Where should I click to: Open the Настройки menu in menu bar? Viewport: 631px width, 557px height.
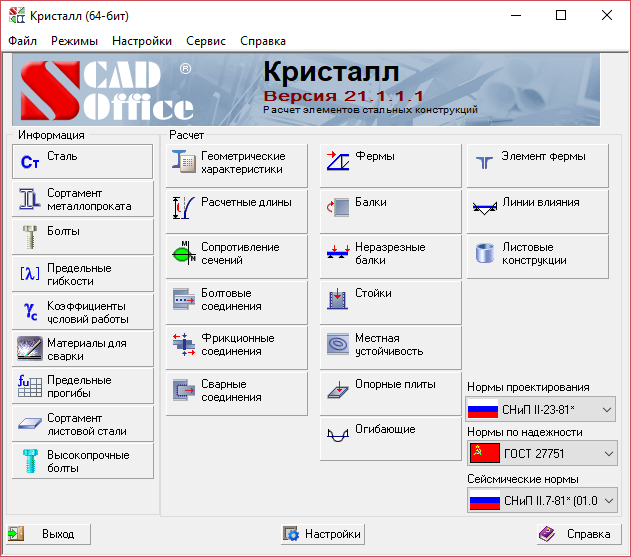point(142,41)
